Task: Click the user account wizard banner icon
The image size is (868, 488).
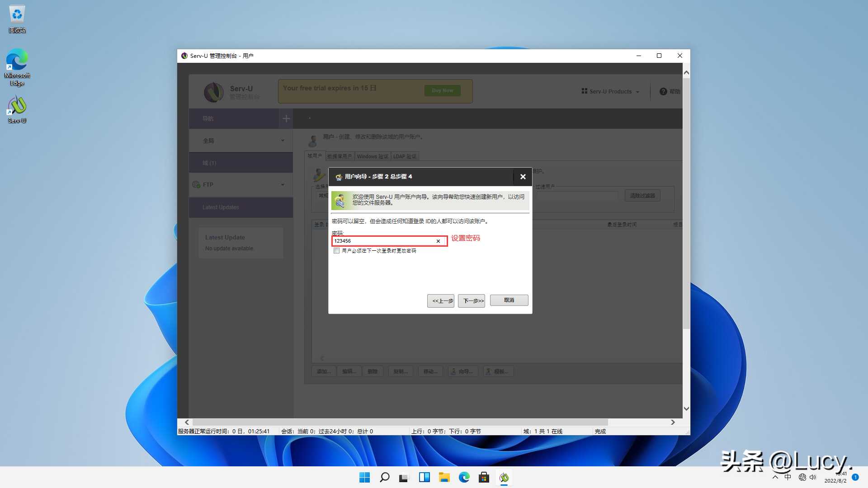Action: pyautogui.click(x=340, y=201)
